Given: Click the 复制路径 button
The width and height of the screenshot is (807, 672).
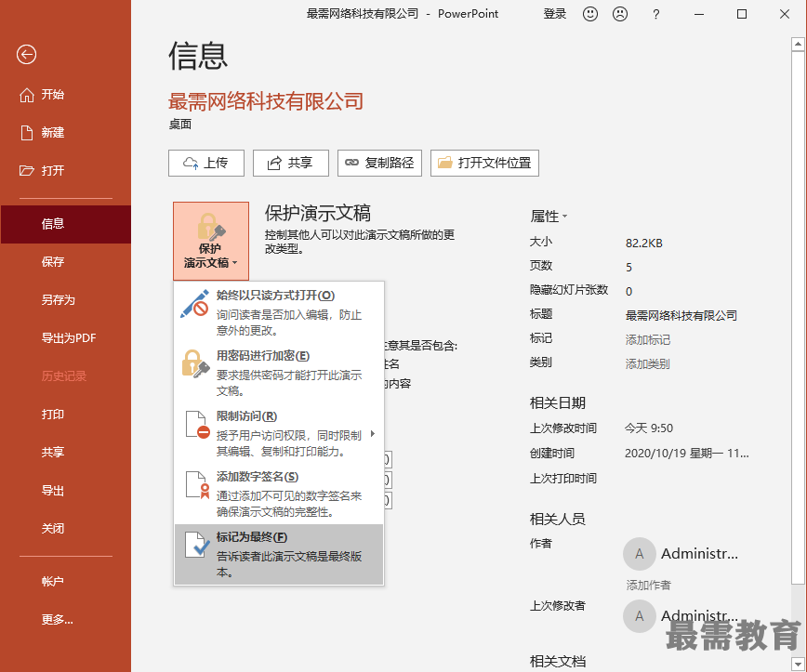Looking at the screenshot, I should [x=380, y=163].
